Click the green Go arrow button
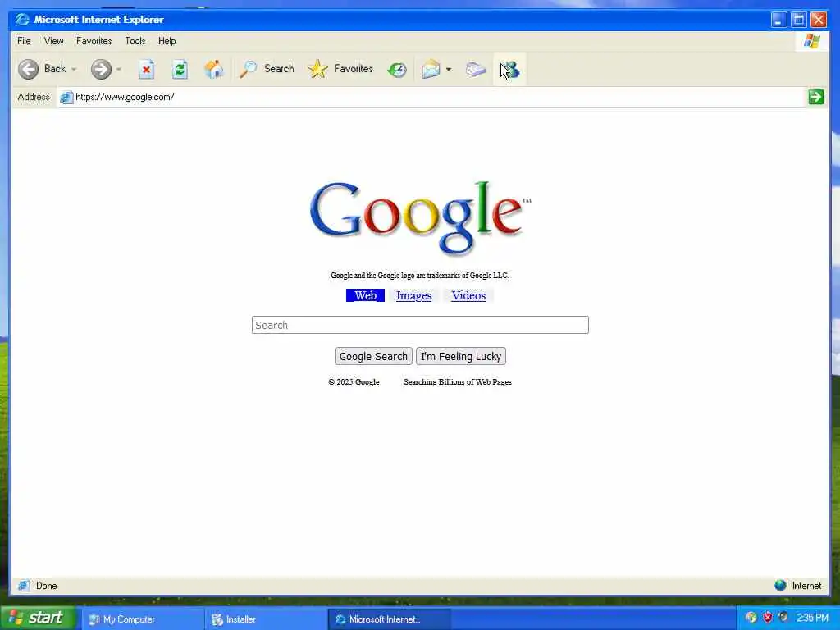 point(816,97)
